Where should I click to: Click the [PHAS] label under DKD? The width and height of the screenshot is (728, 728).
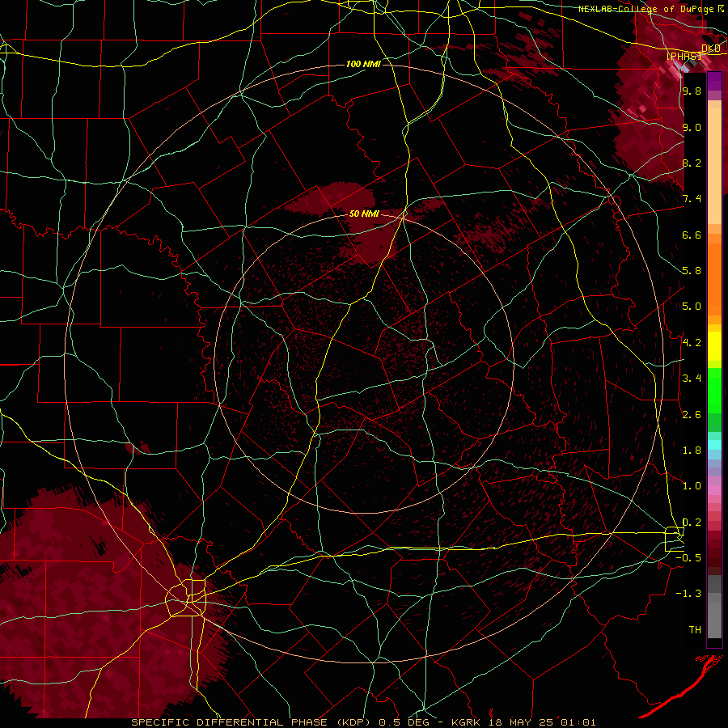point(684,56)
